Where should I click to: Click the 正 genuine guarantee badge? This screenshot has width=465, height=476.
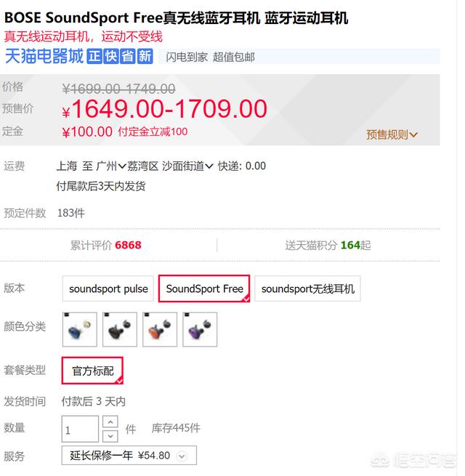(94, 57)
